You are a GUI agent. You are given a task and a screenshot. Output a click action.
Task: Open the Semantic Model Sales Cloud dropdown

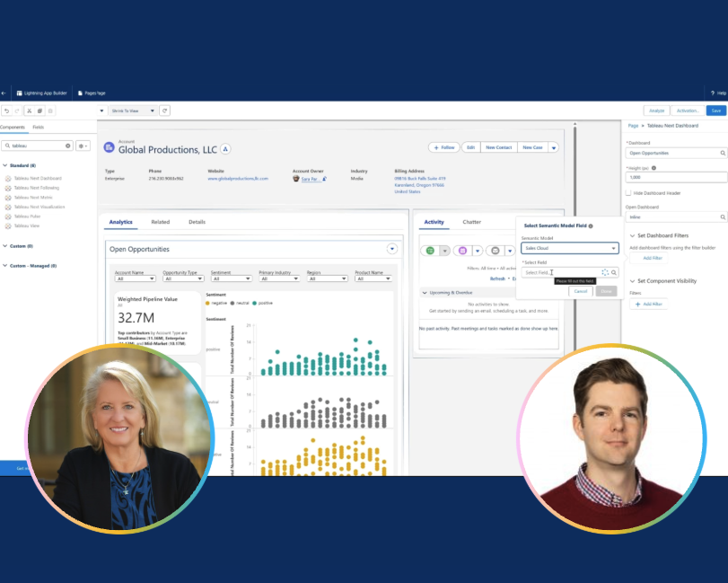point(570,248)
